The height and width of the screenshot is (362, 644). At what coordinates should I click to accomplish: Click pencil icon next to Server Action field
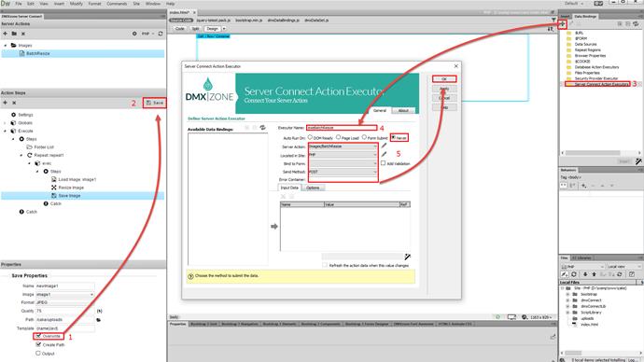click(384, 146)
